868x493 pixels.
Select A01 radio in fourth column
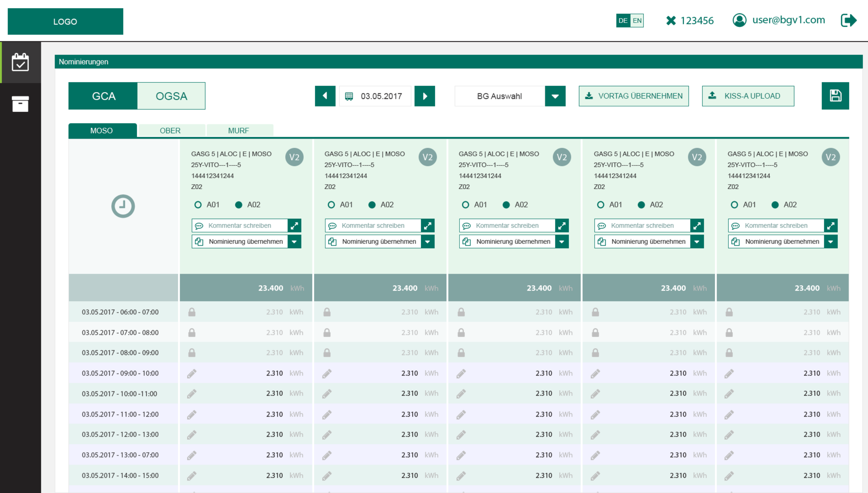(x=601, y=205)
